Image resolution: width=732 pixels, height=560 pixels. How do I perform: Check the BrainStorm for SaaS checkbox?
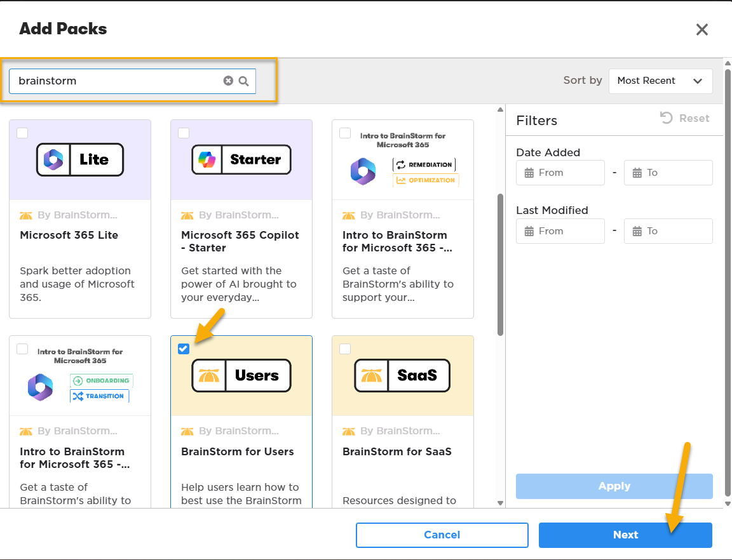(345, 349)
